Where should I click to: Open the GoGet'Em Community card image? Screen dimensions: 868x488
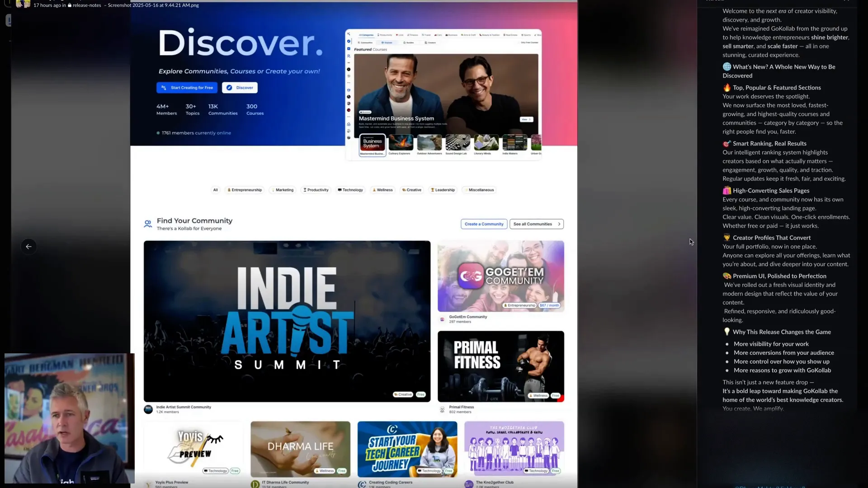[501, 276]
